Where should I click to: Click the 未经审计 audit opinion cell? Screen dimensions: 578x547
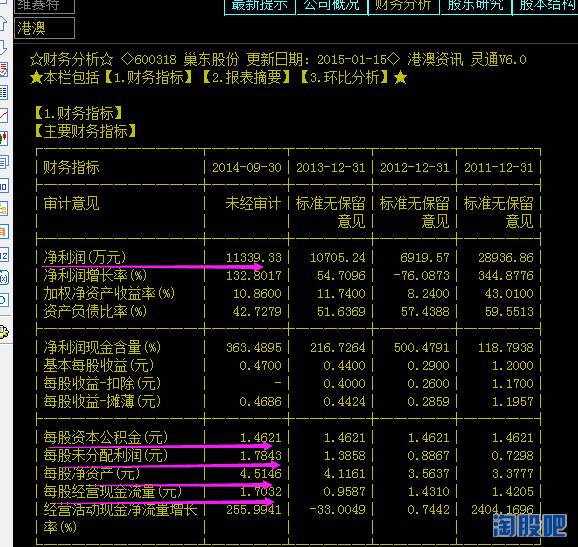pos(253,203)
